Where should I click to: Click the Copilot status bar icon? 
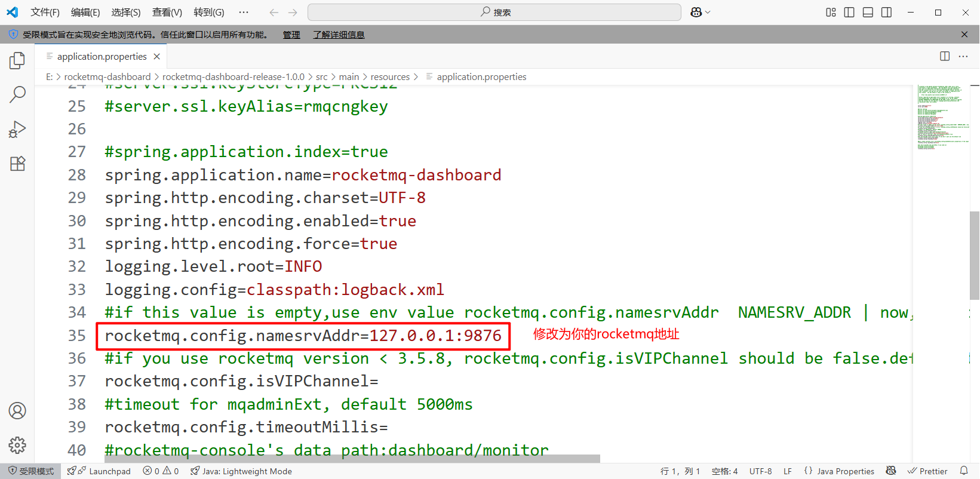point(891,471)
